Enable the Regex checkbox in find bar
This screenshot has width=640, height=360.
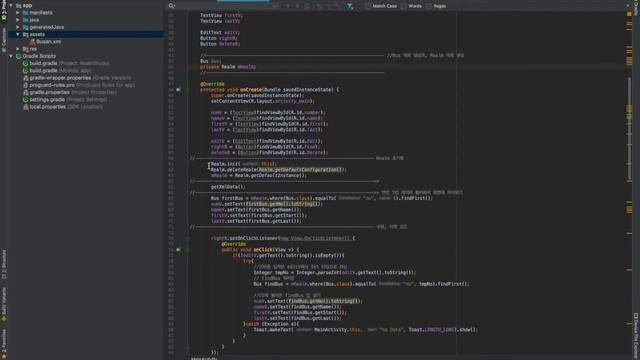(x=429, y=6)
